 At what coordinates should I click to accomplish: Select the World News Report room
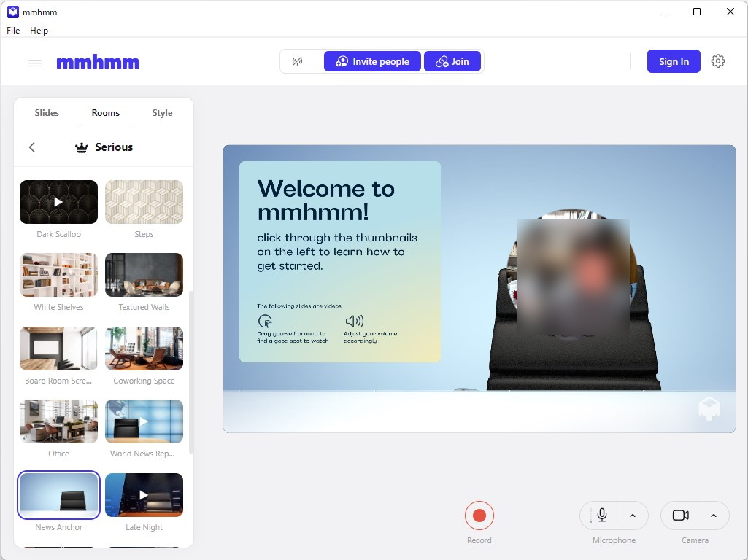tap(144, 421)
